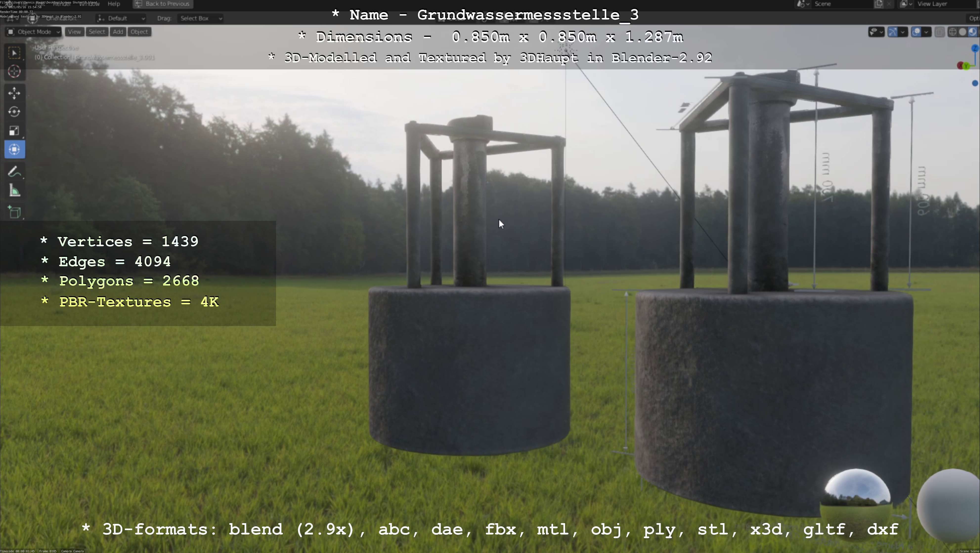Select the Scale tool
This screenshot has height=553, width=980.
14,131
